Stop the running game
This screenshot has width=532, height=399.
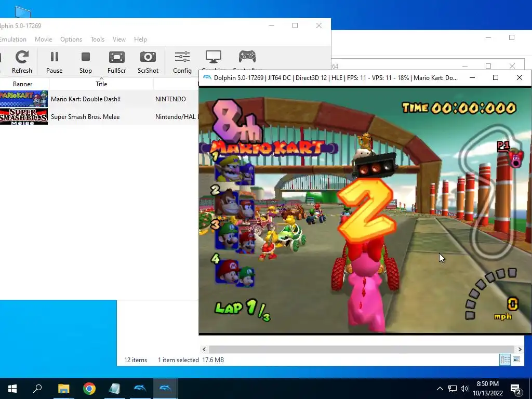[x=86, y=62]
